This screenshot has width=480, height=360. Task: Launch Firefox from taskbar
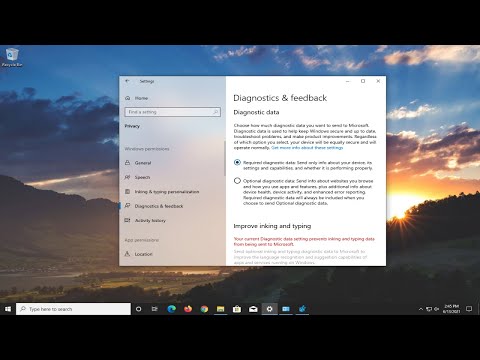point(188,309)
